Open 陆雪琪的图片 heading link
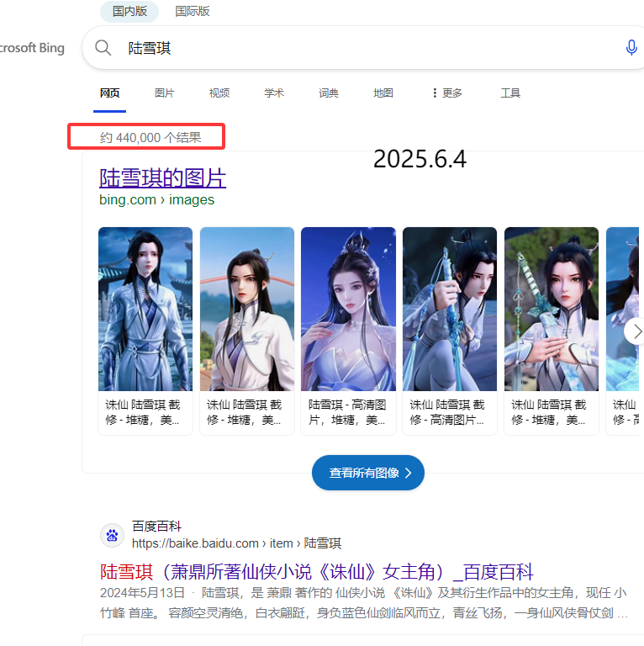 click(162, 178)
